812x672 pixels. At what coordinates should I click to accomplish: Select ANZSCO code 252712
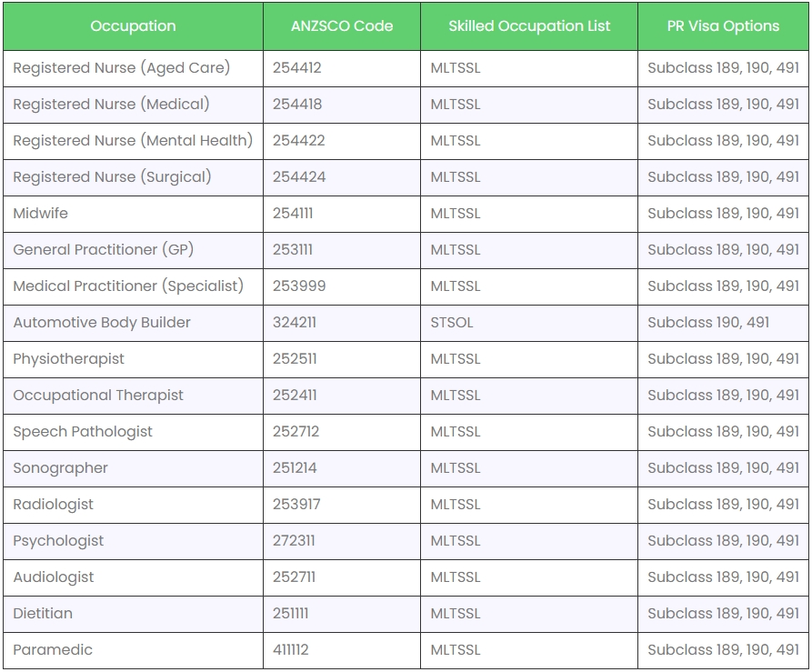click(x=296, y=432)
